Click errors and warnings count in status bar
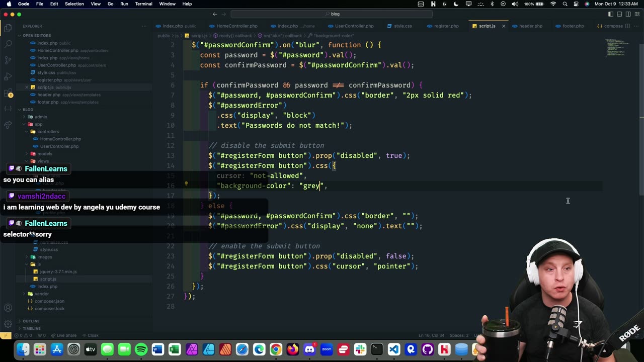Viewport: 644px width, 362px height. [23, 335]
